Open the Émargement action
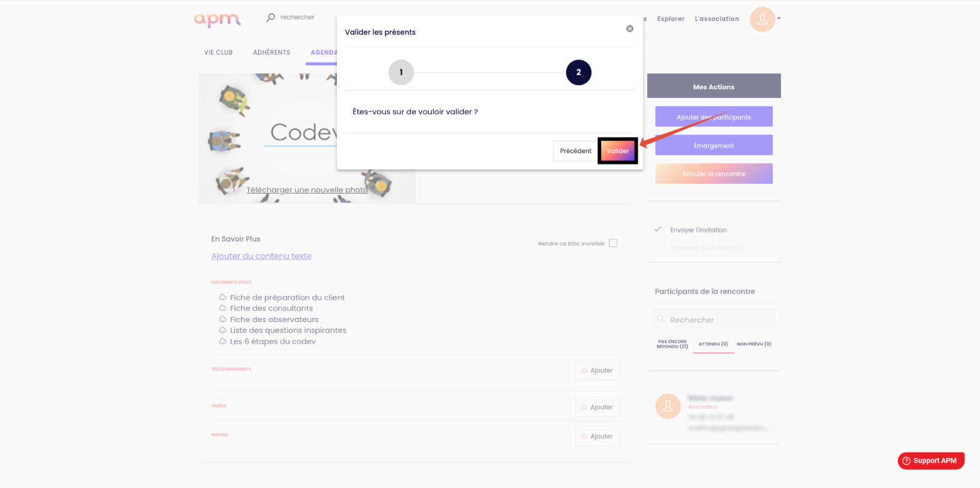Image resolution: width=980 pixels, height=488 pixels. [714, 145]
